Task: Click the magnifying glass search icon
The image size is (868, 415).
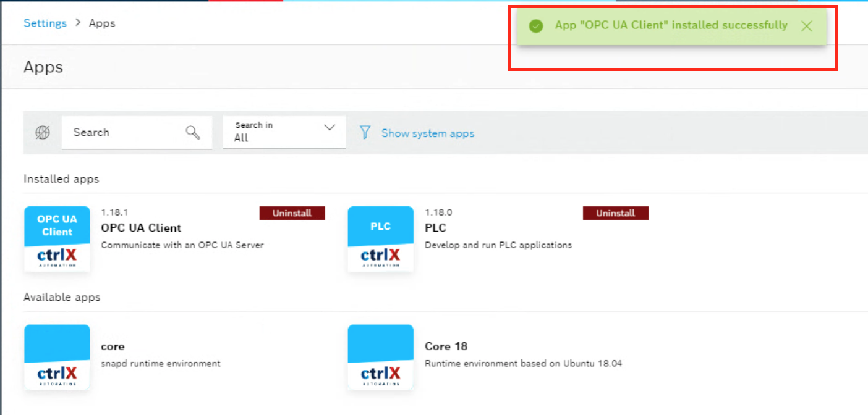Action: 193,132
